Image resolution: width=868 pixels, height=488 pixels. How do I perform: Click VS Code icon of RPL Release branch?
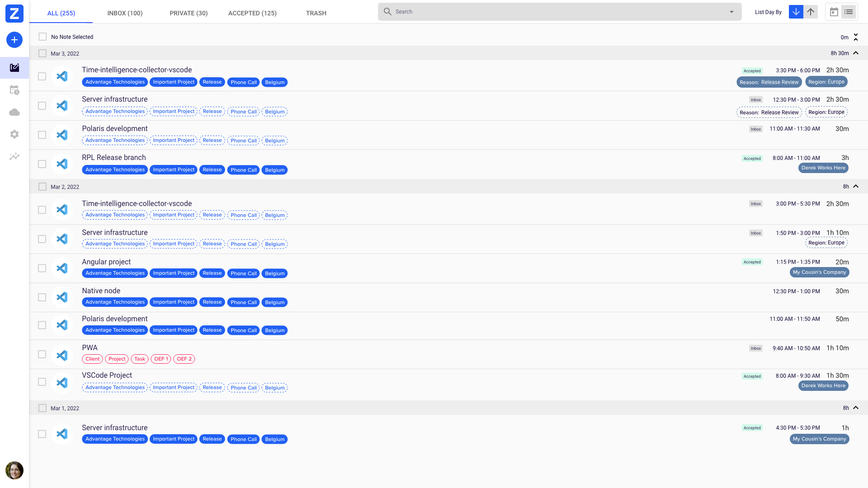[62, 164]
